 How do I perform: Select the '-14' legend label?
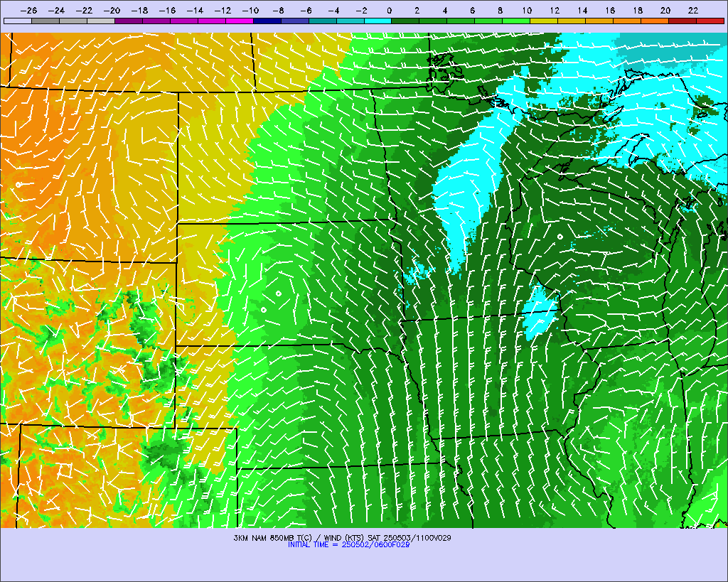coord(195,11)
